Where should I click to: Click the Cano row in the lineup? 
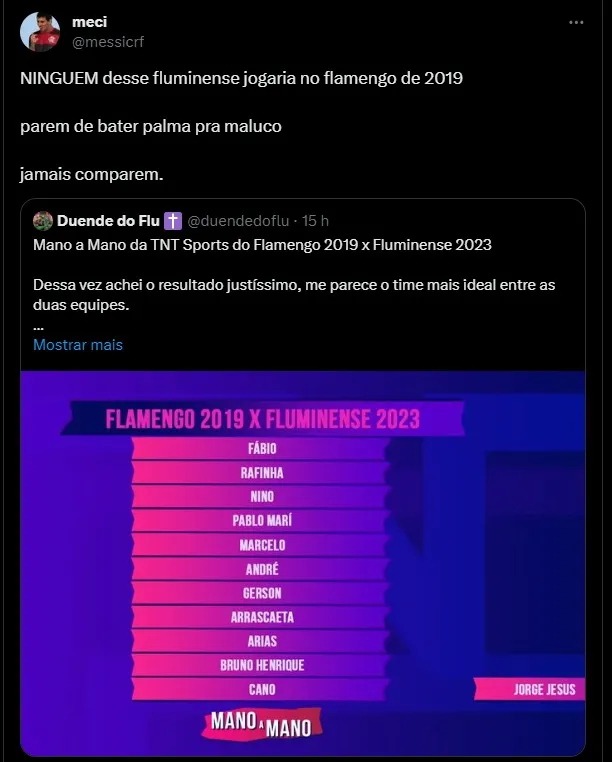click(x=261, y=689)
